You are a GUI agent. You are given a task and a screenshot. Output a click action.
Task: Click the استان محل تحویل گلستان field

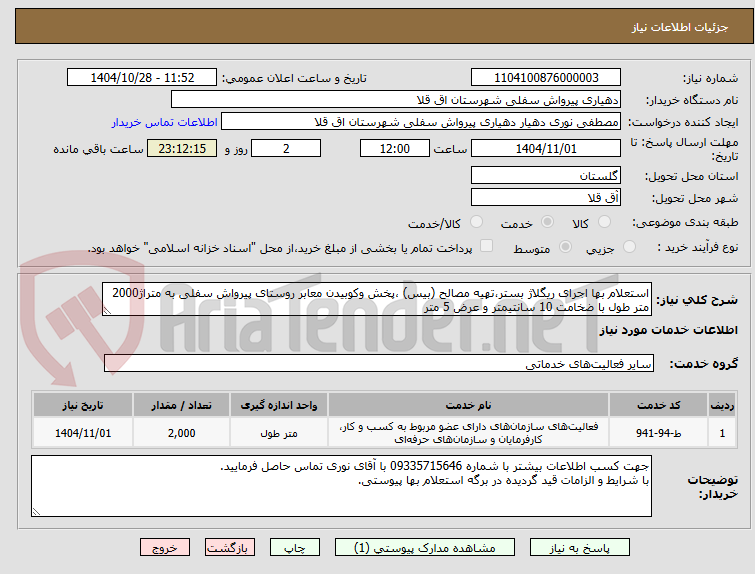pos(546,175)
